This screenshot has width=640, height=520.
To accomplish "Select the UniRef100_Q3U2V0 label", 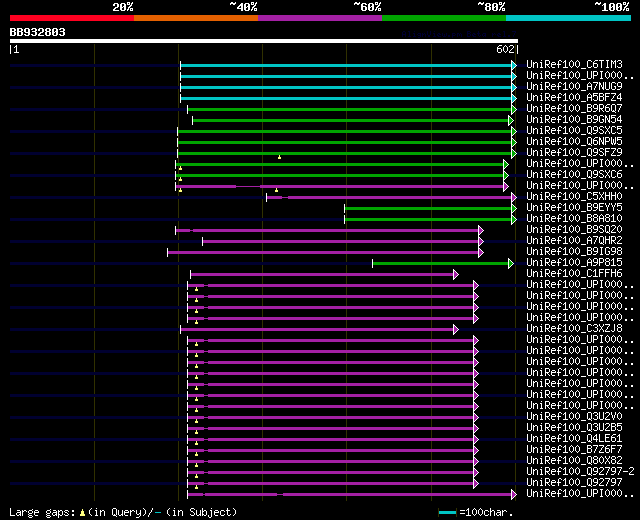I will click(574, 417).
